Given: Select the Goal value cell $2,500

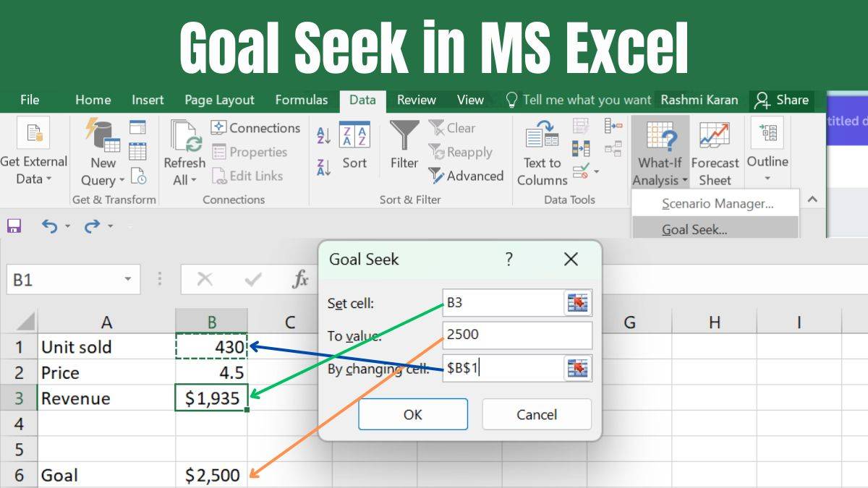Looking at the screenshot, I should coord(211,475).
